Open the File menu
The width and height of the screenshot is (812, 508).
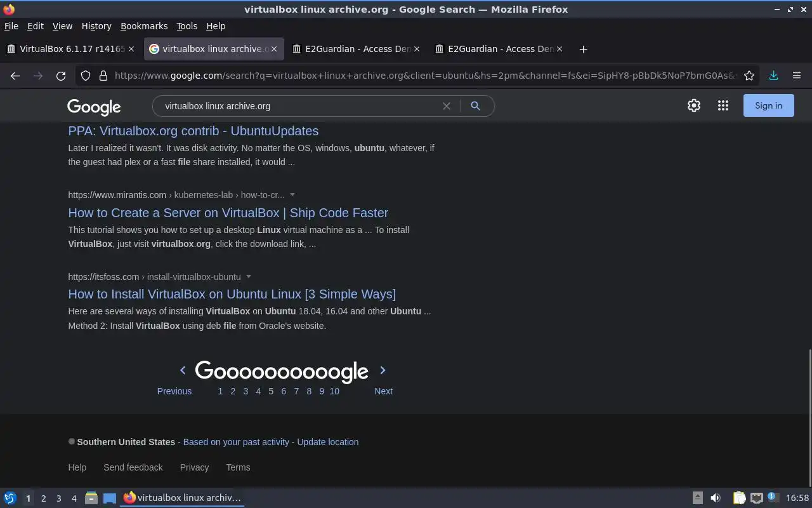click(11, 26)
